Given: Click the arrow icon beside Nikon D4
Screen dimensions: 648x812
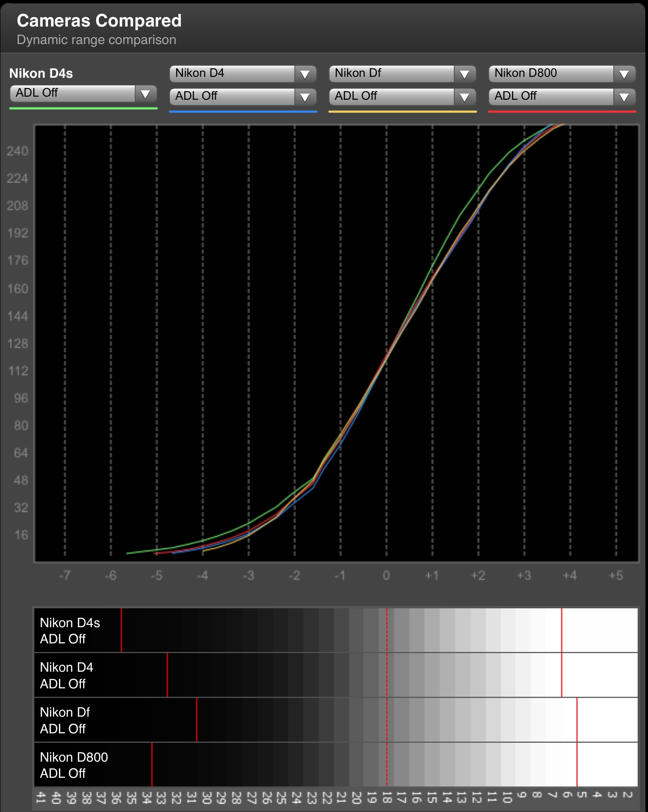Looking at the screenshot, I should (305, 74).
